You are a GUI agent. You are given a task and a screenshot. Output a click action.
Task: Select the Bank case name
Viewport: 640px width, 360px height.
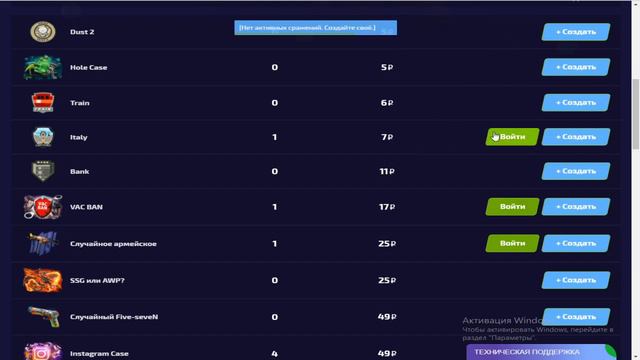(80, 171)
